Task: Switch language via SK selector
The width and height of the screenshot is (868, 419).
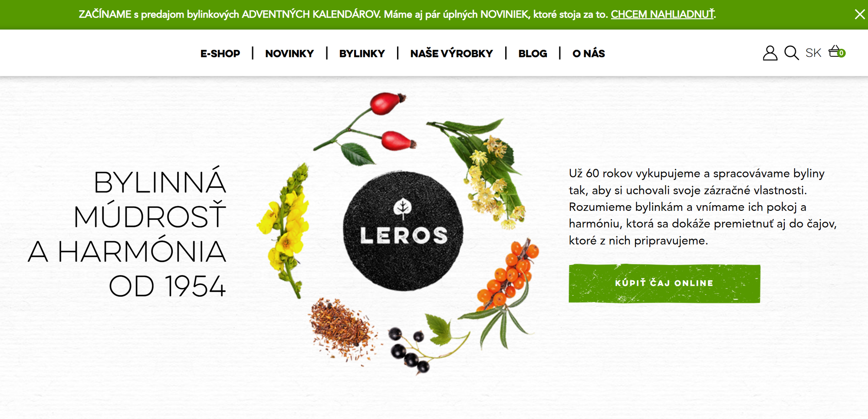Action: pyautogui.click(x=813, y=53)
